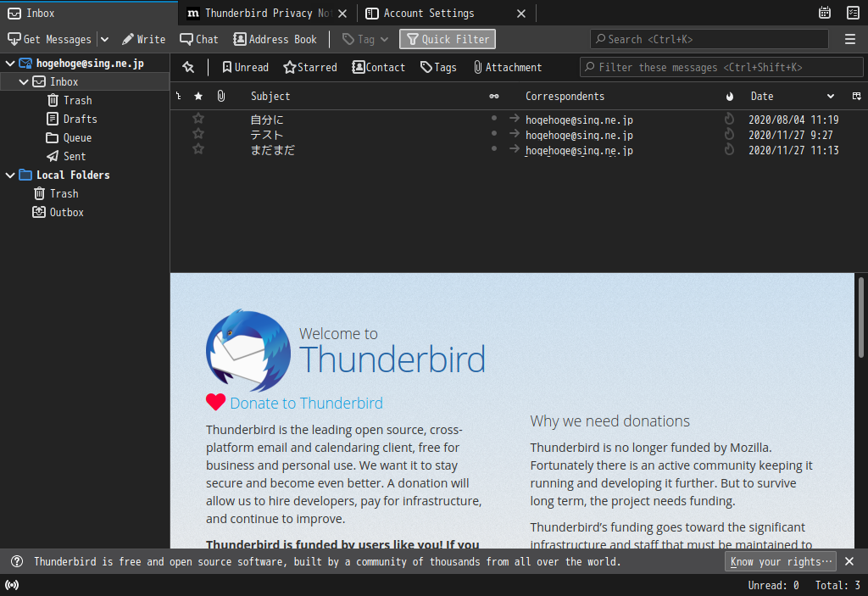Toggle the Quick Filter bar button
868x596 pixels.
pyautogui.click(x=448, y=39)
